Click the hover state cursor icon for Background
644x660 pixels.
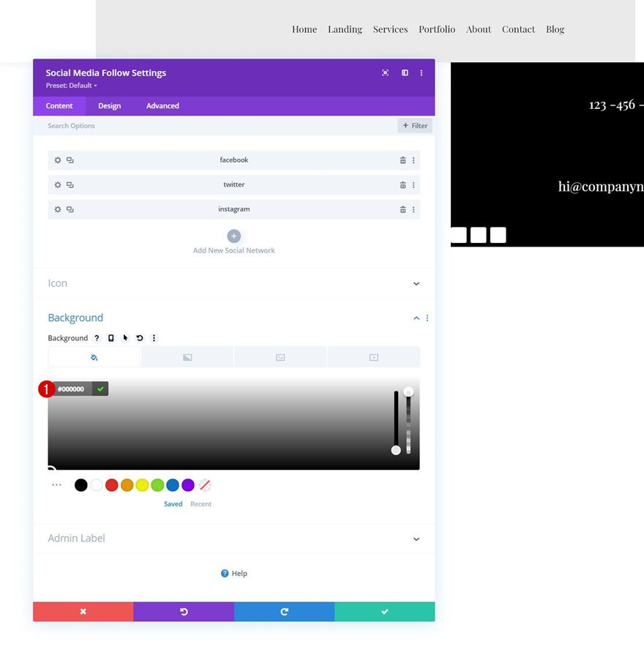125,338
